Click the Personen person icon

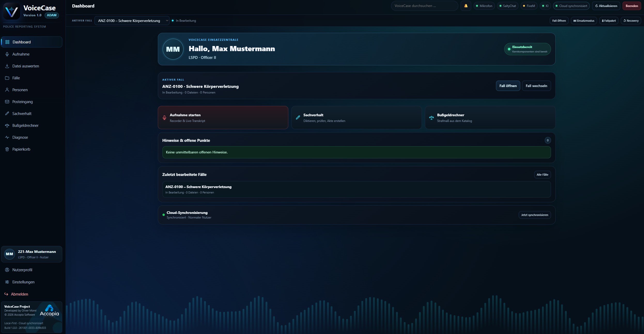7,90
